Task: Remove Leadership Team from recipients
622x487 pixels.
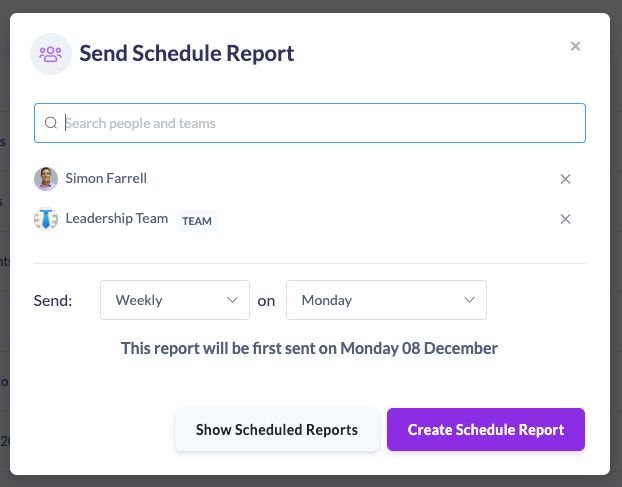Action: click(565, 220)
